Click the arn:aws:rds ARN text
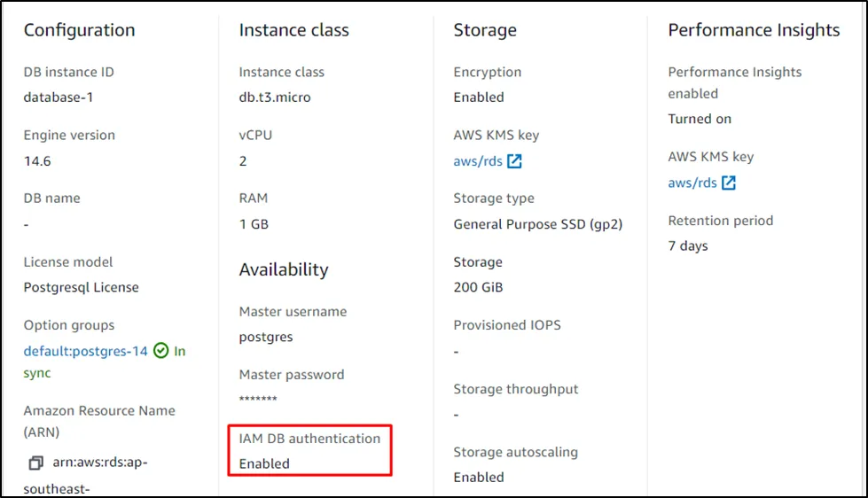 point(101,463)
